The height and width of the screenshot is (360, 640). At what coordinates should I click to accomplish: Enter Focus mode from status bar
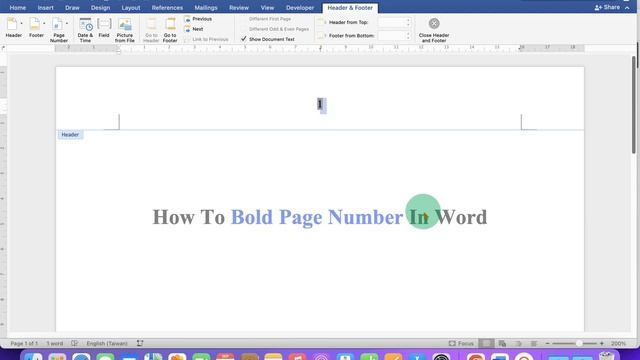point(461,344)
